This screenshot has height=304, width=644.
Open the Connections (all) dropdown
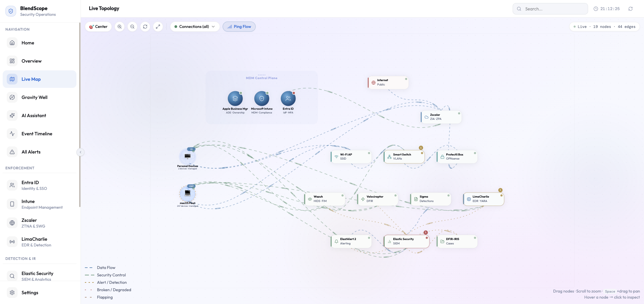(195, 27)
